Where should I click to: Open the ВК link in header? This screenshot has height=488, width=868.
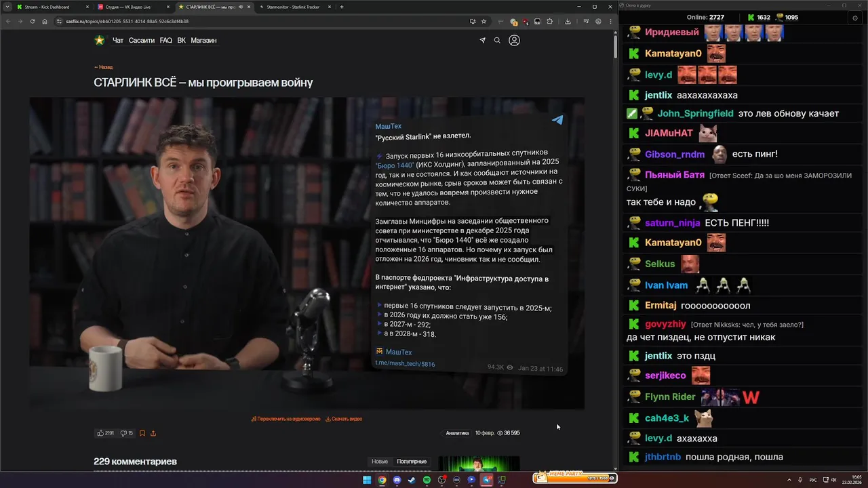tap(182, 41)
